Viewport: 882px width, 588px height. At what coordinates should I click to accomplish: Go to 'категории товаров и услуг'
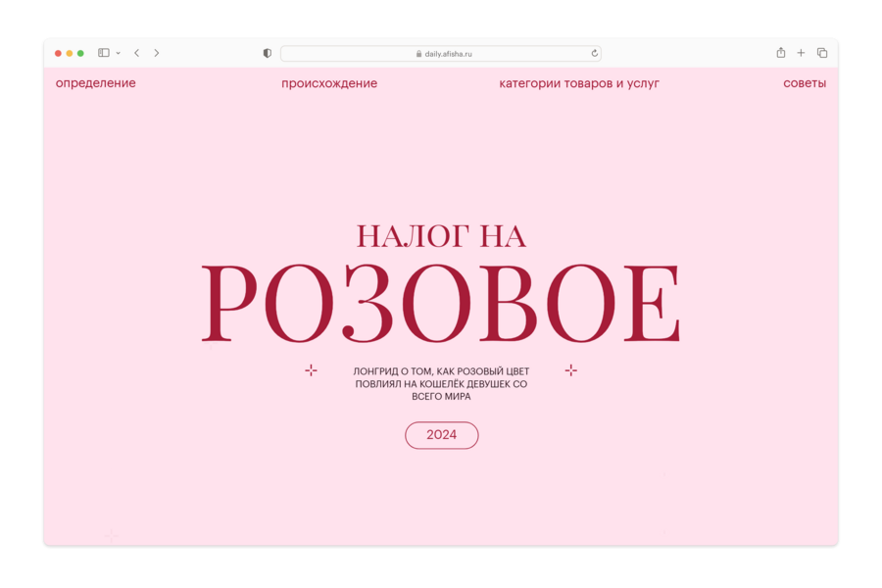(579, 83)
